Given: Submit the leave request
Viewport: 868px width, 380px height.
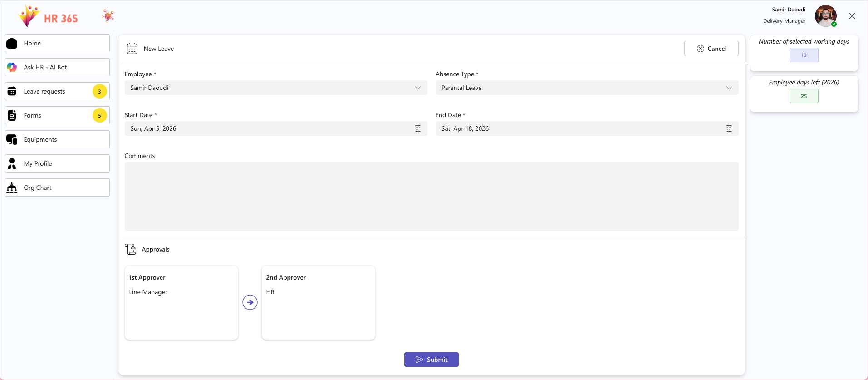Looking at the screenshot, I should (x=431, y=360).
